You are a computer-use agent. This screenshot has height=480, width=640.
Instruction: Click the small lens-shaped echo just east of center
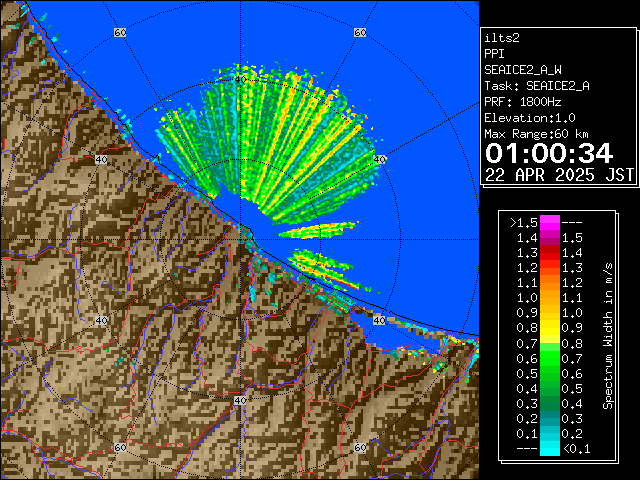click(x=318, y=231)
